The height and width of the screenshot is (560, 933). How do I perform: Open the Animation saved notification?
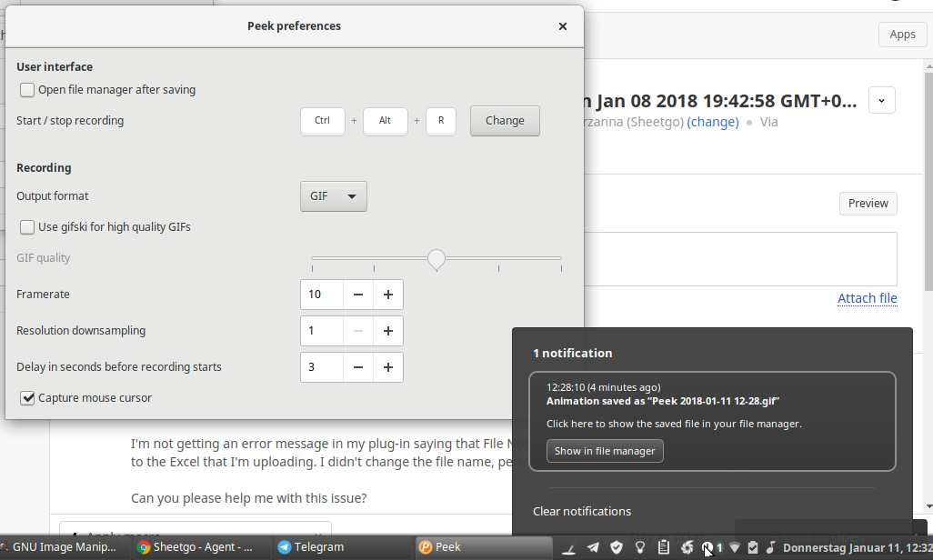[712, 421]
